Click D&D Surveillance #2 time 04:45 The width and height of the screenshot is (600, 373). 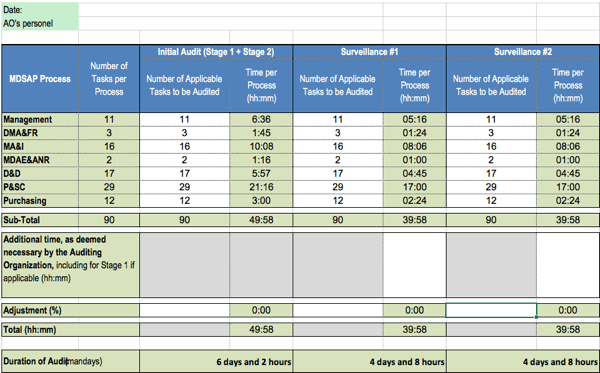tap(568, 174)
